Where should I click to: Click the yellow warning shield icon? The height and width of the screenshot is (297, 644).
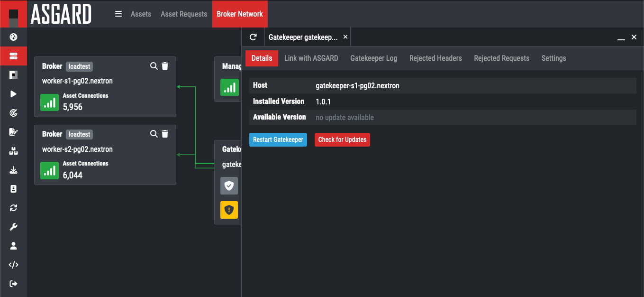click(229, 210)
